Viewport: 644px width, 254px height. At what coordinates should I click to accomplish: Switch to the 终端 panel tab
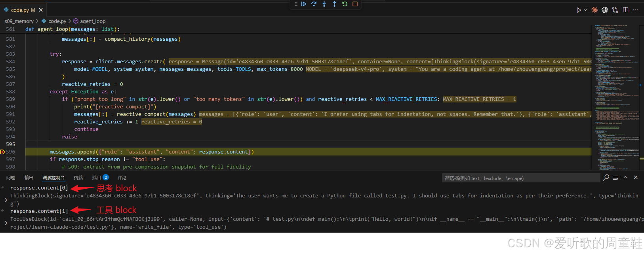pyautogui.click(x=78, y=178)
